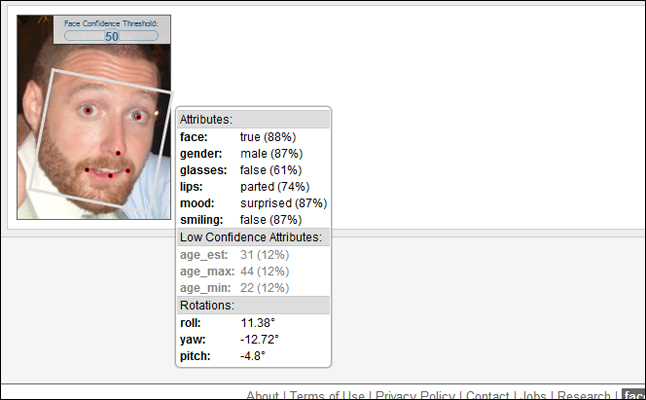Open the Research footer link
The image size is (646, 400).
(x=584, y=395)
